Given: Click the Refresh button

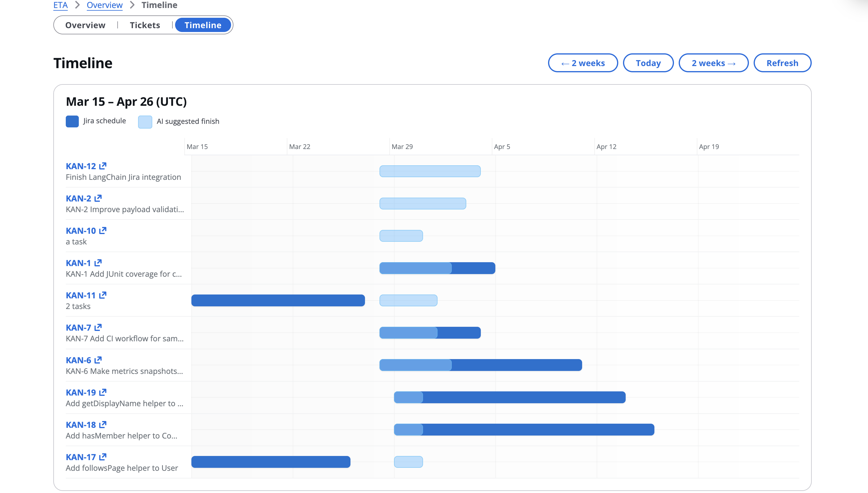Looking at the screenshot, I should coord(782,63).
